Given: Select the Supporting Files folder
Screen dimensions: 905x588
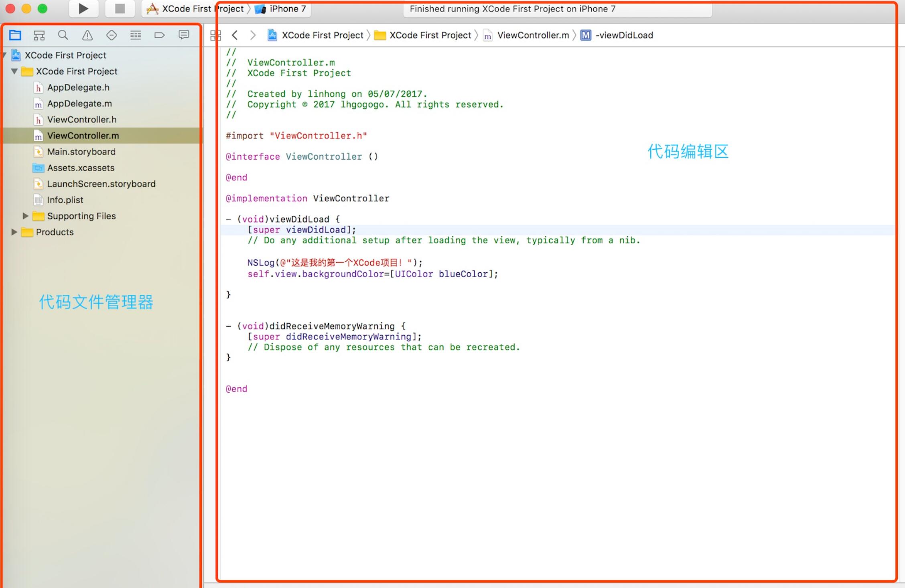Looking at the screenshot, I should [81, 216].
